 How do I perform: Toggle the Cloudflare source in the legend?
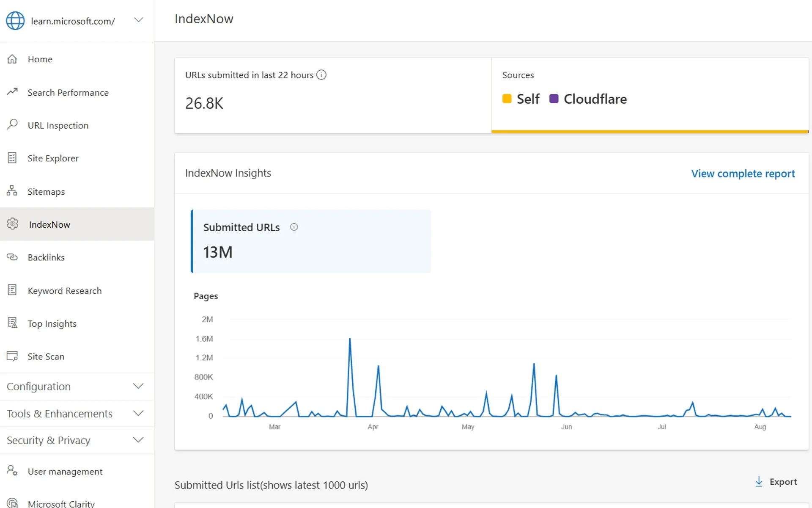coord(588,99)
